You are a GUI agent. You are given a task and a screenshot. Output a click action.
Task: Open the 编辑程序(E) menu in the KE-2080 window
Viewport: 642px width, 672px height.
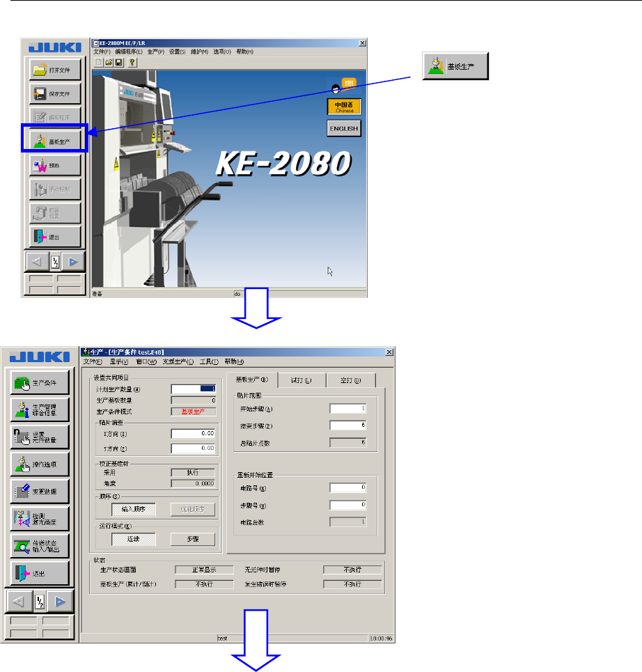click(129, 52)
